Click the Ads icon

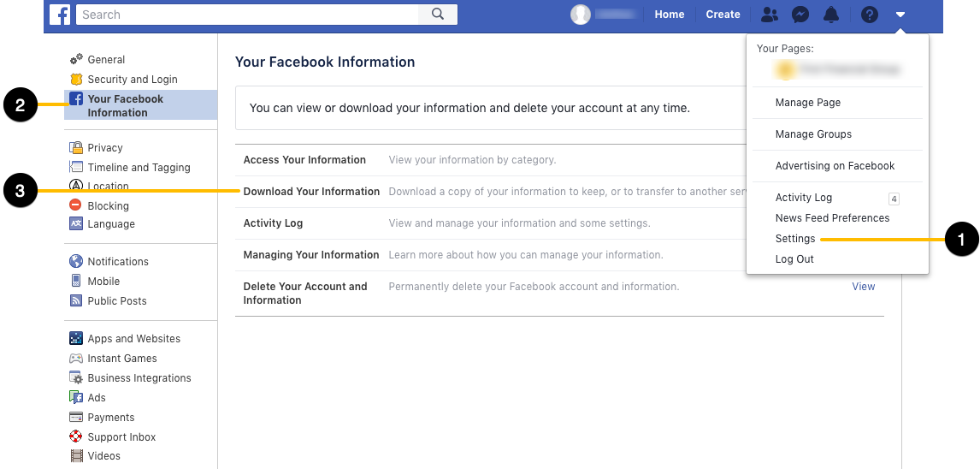[76, 397]
